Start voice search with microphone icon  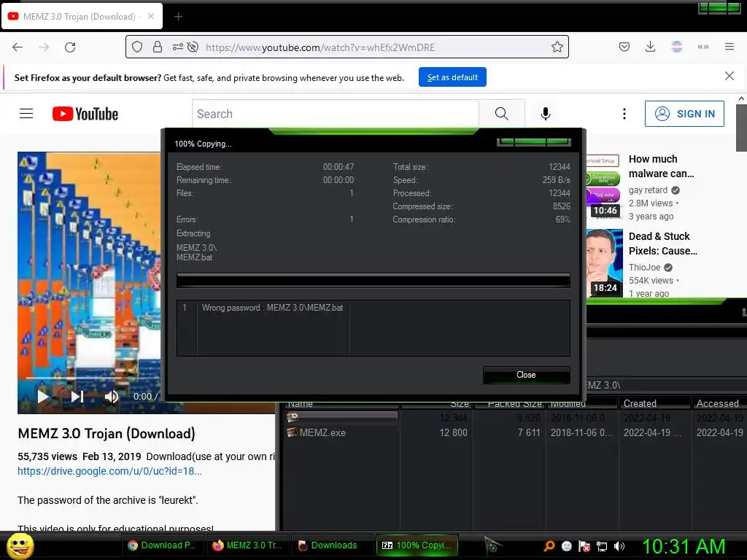coord(546,113)
